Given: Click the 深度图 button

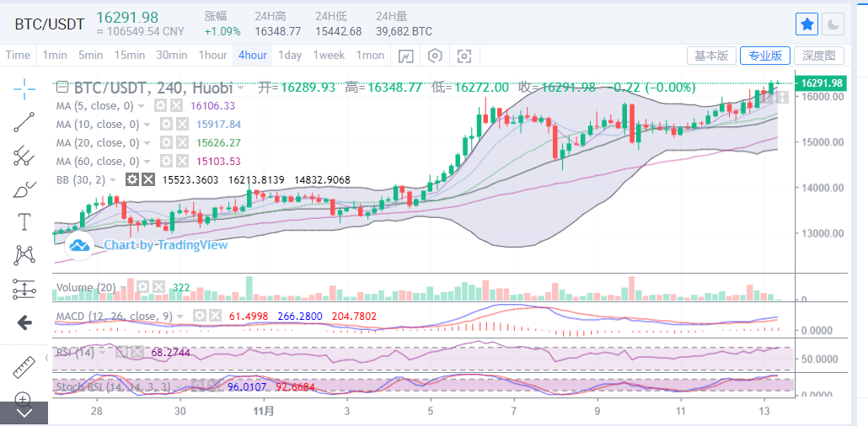Looking at the screenshot, I should [819, 56].
